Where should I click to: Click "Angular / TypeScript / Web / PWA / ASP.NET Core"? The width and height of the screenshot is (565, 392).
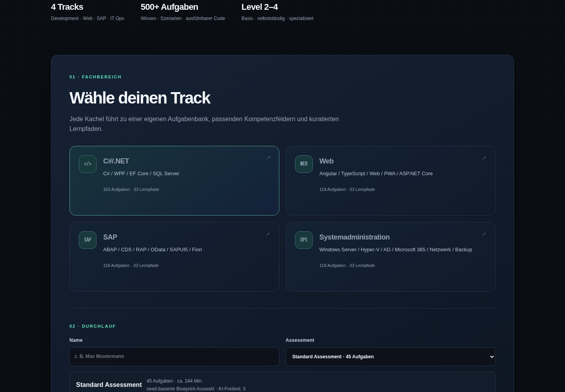tap(376, 173)
